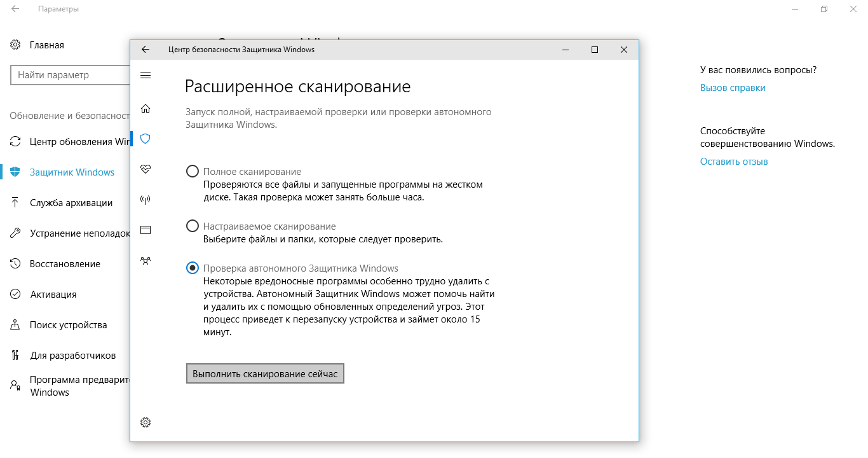Image resolution: width=868 pixels, height=458 pixels.
Task: Click the Расширенное сканирование heading
Action: (297, 87)
